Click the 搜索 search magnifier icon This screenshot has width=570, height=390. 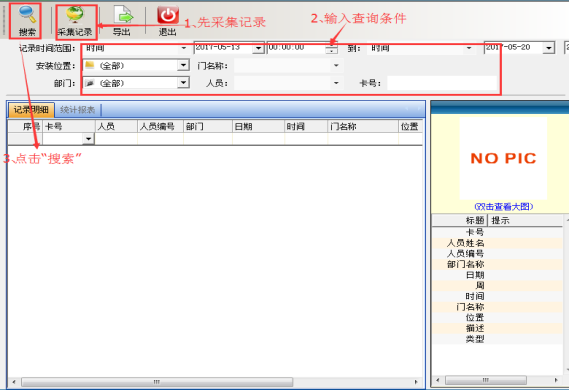coord(27,14)
